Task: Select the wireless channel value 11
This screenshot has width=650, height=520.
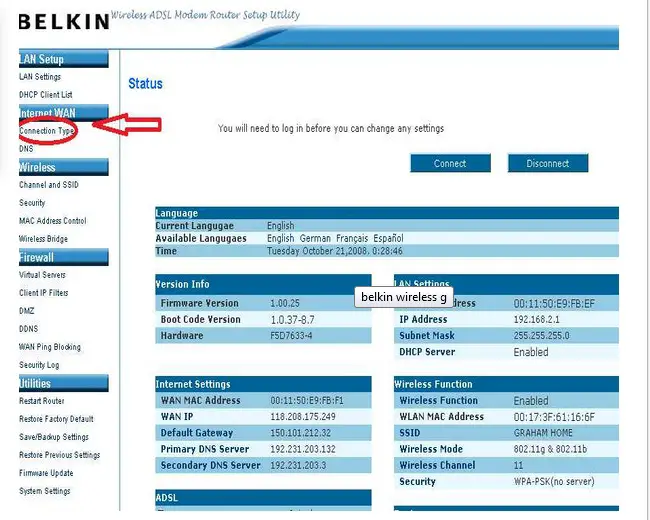Action: 518,465
